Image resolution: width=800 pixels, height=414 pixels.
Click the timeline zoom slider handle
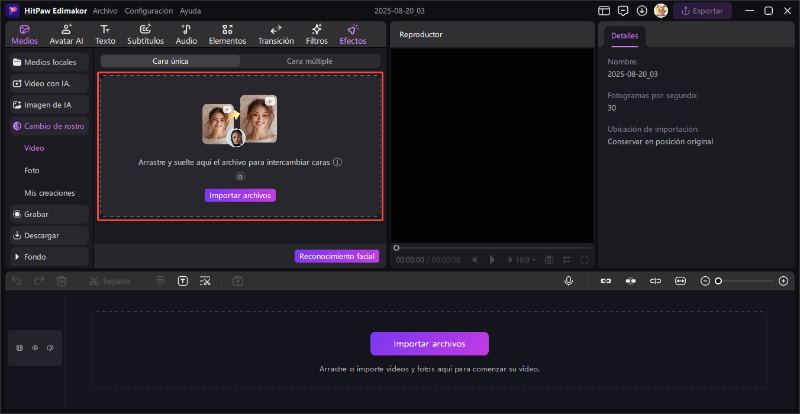coord(718,281)
